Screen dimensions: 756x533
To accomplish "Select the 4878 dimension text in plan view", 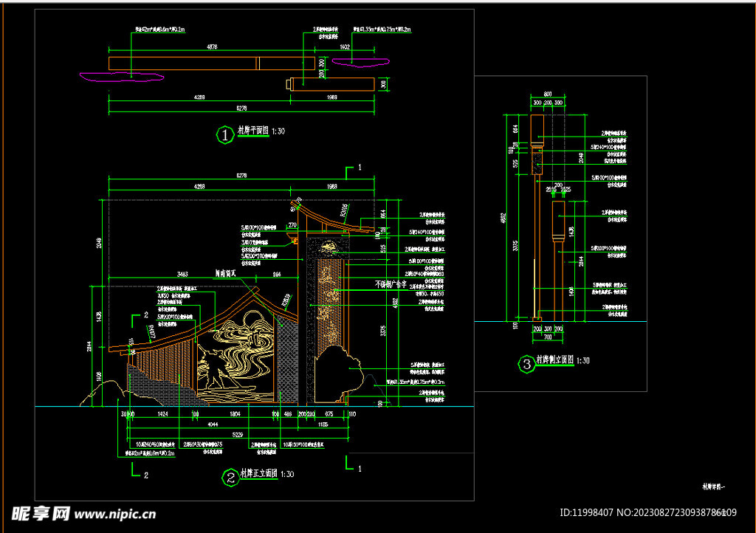I will point(210,49).
